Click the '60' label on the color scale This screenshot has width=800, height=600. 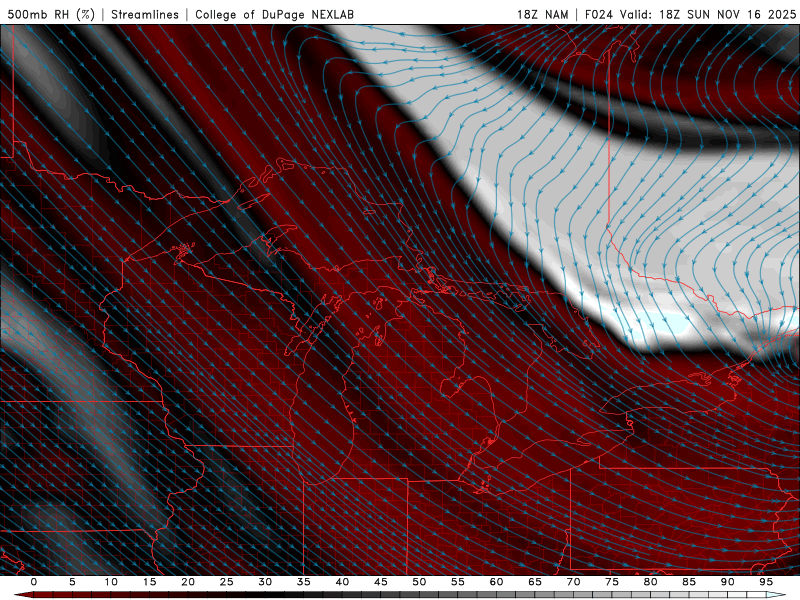pyautogui.click(x=496, y=582)
